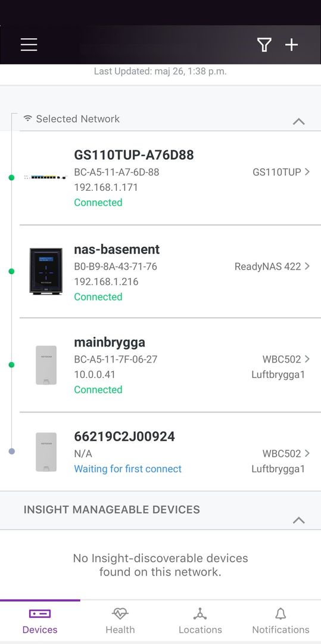This screenshot has height=644, width=321.
Task: Tap the mainbrygga access point image
Action: point(46,365)
